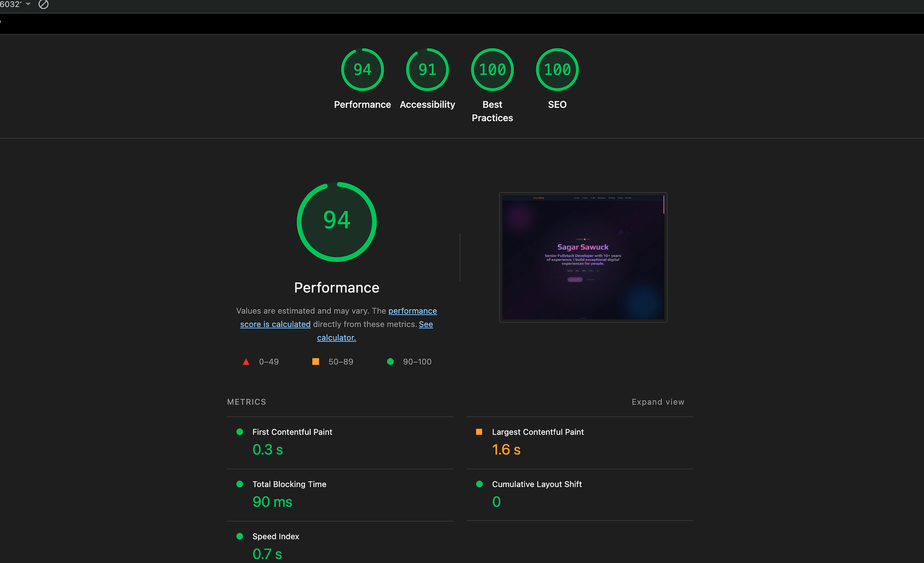Click the red triangle 0–49 legend icon
924x563 pixels.
246,362
